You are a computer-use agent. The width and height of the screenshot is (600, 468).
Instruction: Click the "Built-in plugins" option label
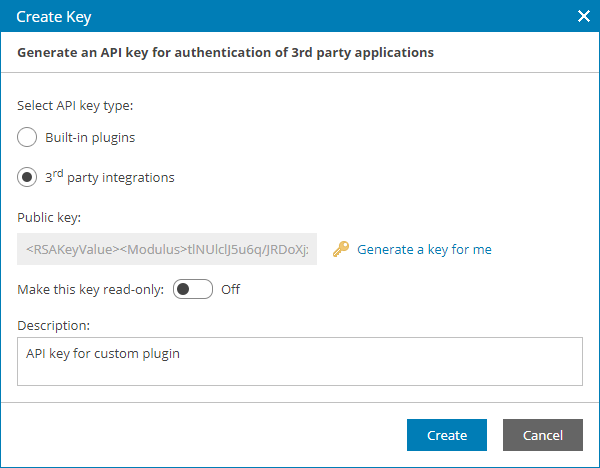(90, 137)
